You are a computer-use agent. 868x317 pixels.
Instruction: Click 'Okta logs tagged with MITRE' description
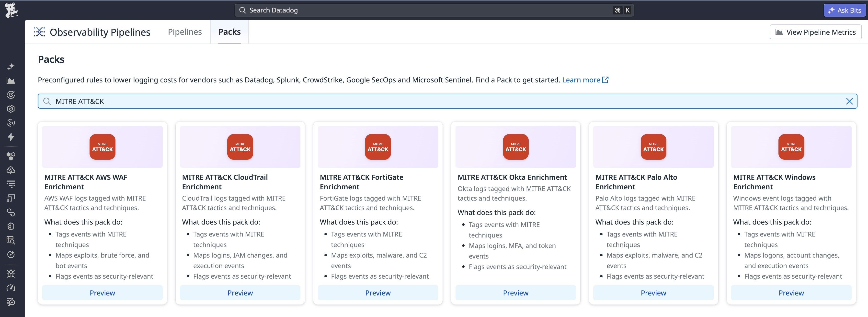(x=514, y=193)
